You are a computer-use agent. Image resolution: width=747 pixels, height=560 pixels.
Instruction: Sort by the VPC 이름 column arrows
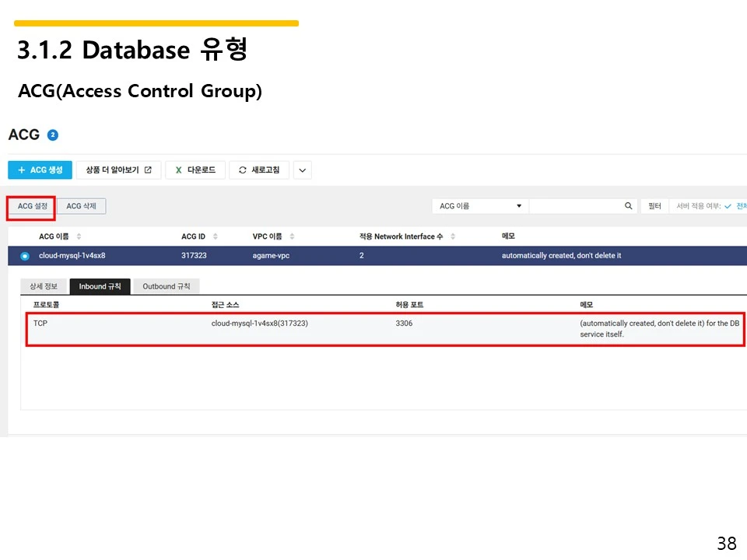(292, 236)
